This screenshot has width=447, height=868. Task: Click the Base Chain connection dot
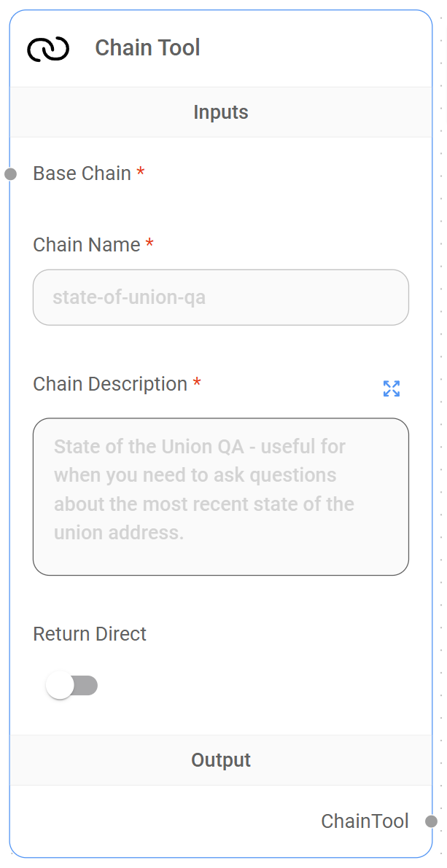pyautogui.click(x=9, y=173)
